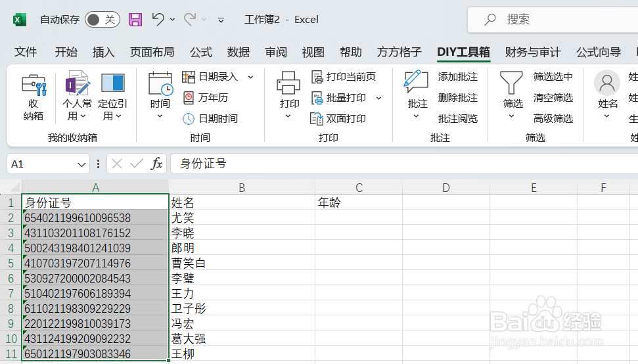Switch to the 财务与审计 tab

coord(533,52)
